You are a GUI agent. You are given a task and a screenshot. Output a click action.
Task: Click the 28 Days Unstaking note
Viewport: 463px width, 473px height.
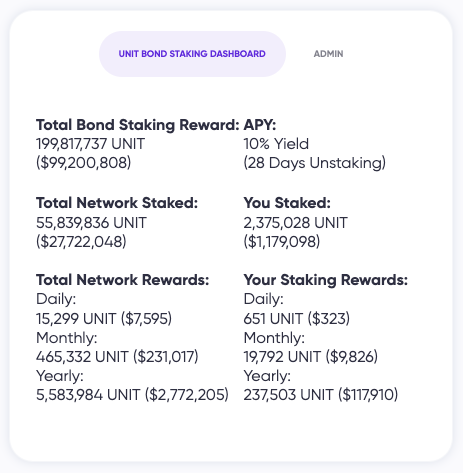(x=315, y=163)
